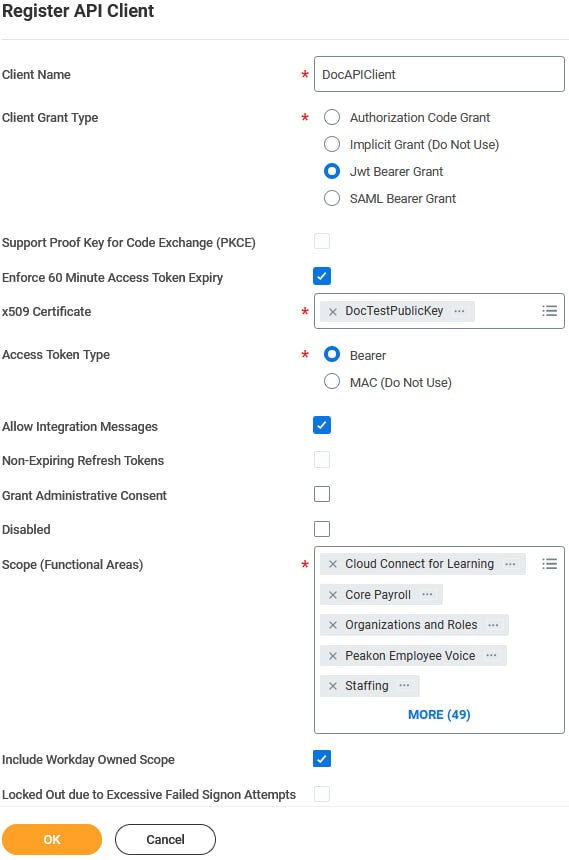Screen dimensions: 569x860
Task: Open related actions for Staffing
Action: 404,685
